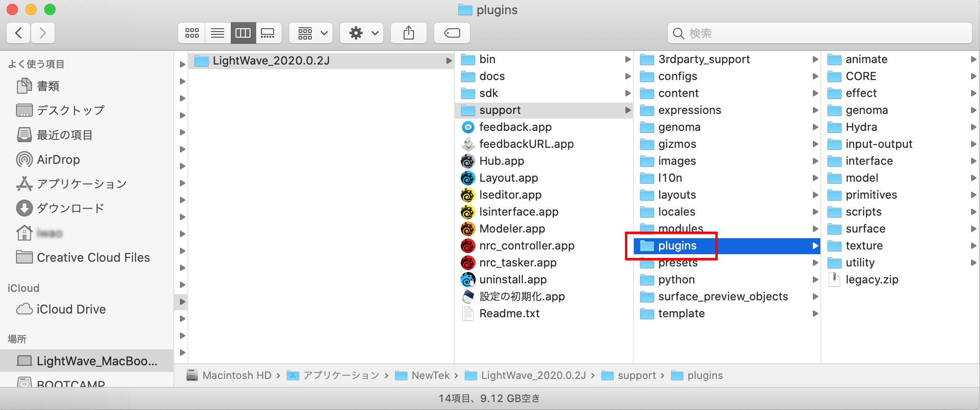This screenshot has height=410, width=980.
Task: Expand the input-output folder arrow
Action: click(x=973, y=144)
